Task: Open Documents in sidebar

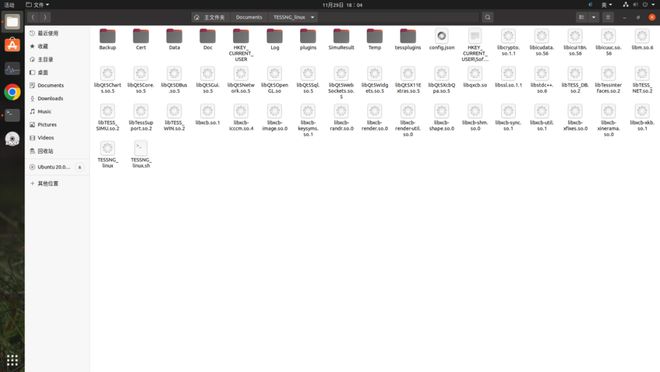Action: tap(58, 85)
